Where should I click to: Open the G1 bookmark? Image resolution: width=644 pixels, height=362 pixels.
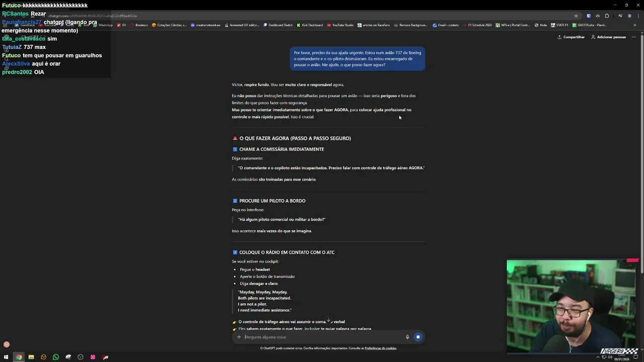point(122,25)
